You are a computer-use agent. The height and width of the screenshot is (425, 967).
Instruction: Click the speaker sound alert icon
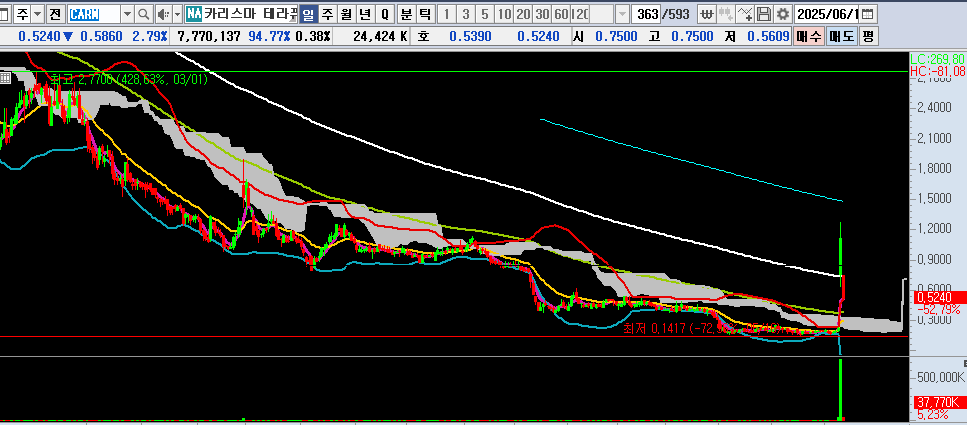(x=163, y=14)
